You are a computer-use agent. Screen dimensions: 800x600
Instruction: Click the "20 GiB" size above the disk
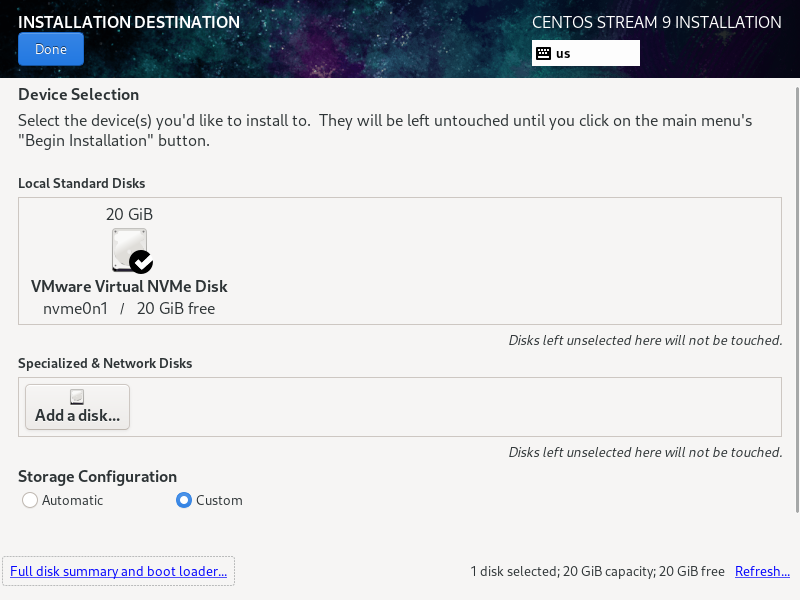pos(129,214)
